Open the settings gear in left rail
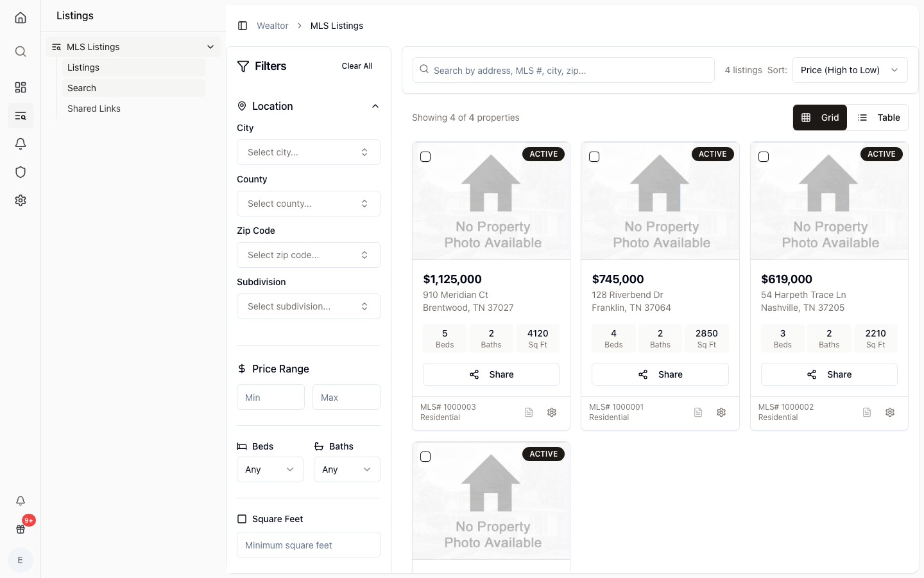This screenshot has width=924, height=578. click(21, 200)
